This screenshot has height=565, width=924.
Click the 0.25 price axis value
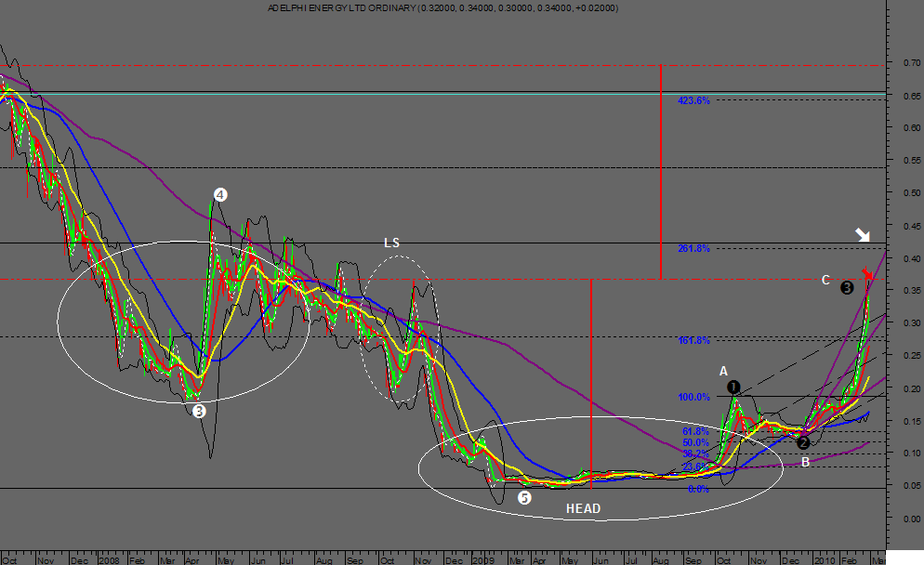click(x=912, y=355)
